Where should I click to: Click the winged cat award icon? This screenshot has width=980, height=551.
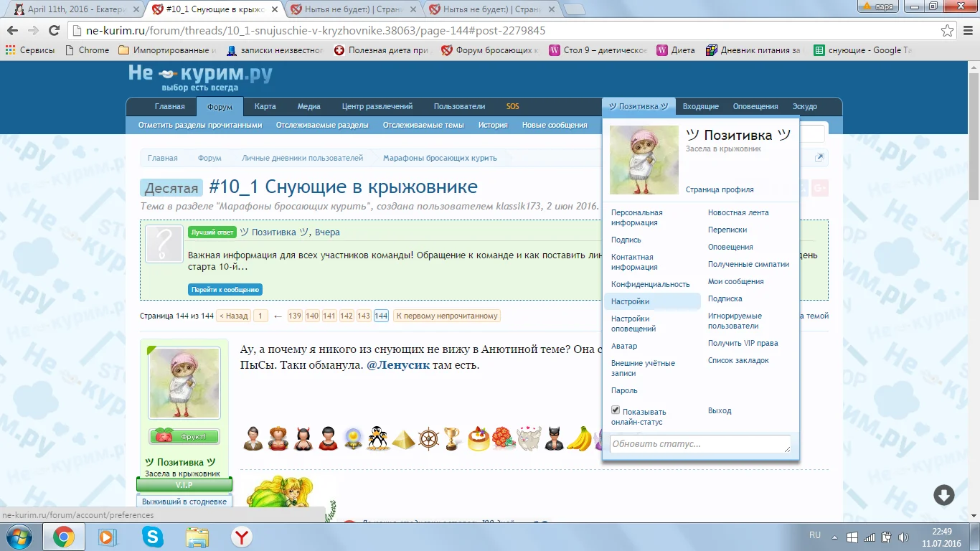[x=529, y=438]
